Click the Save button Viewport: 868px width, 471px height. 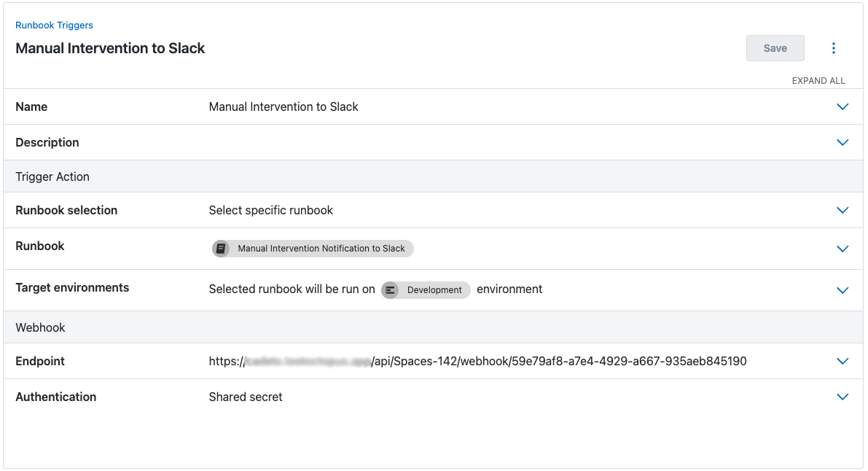(775, 48)
